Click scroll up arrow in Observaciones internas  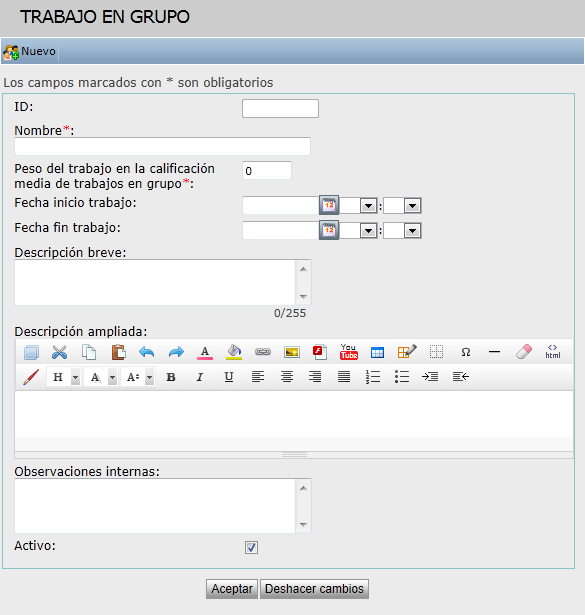tap(303, 488)
